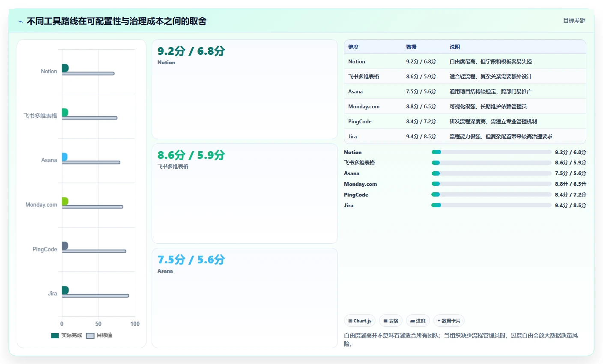Screen dimensions: 603x364
Task: Click the 50 tick on the chart axis
Action: (99, 324)
